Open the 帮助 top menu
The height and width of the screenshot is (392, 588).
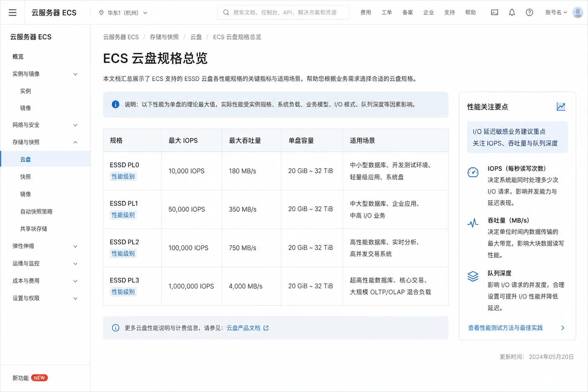471,13
